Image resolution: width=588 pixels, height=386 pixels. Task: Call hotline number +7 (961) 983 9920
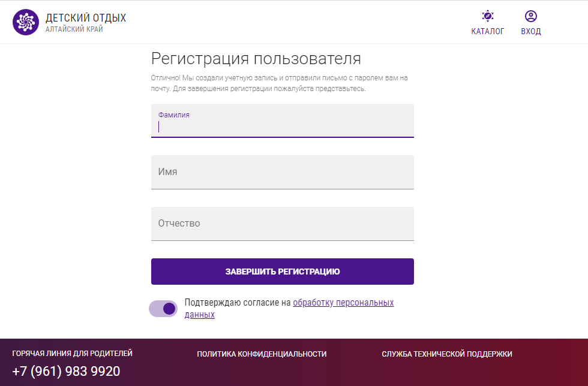(x=66, y=371)
